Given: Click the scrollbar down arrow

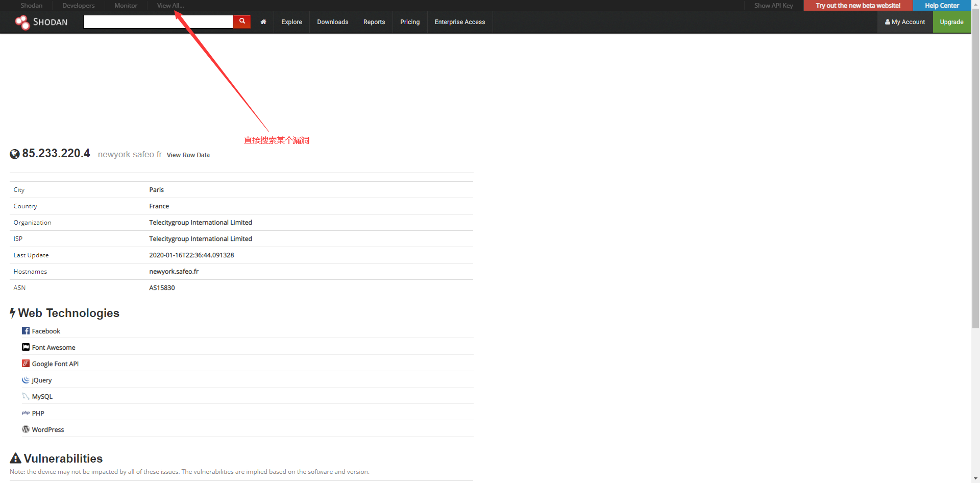Looking at the screenshot, I should pyautogui.click(x=975, y=479).
